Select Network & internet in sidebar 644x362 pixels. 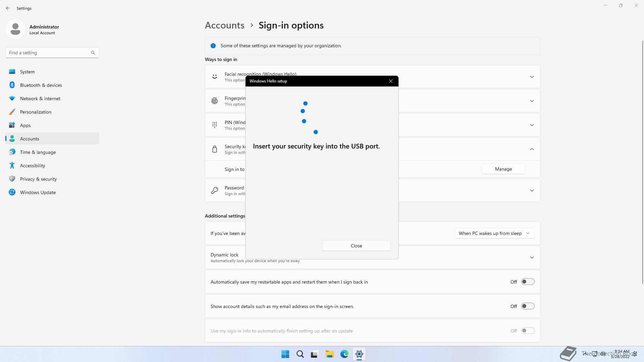pyautogui.click(x=40, y=99)
